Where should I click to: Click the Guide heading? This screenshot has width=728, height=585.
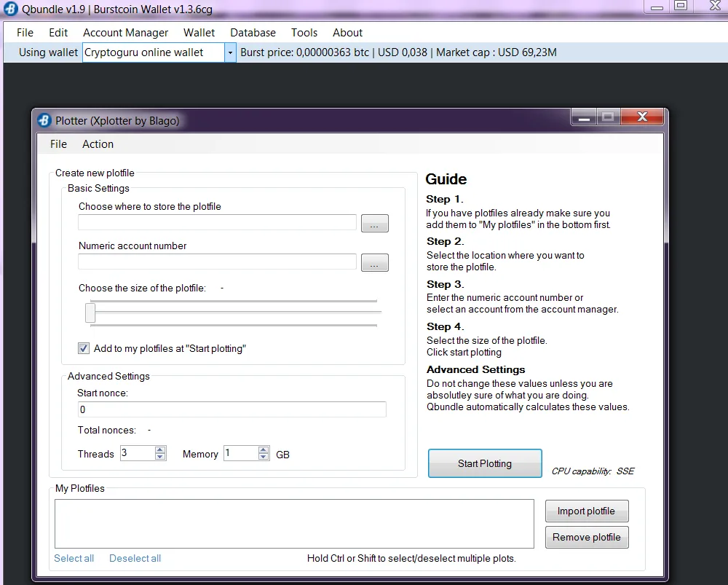446,179
